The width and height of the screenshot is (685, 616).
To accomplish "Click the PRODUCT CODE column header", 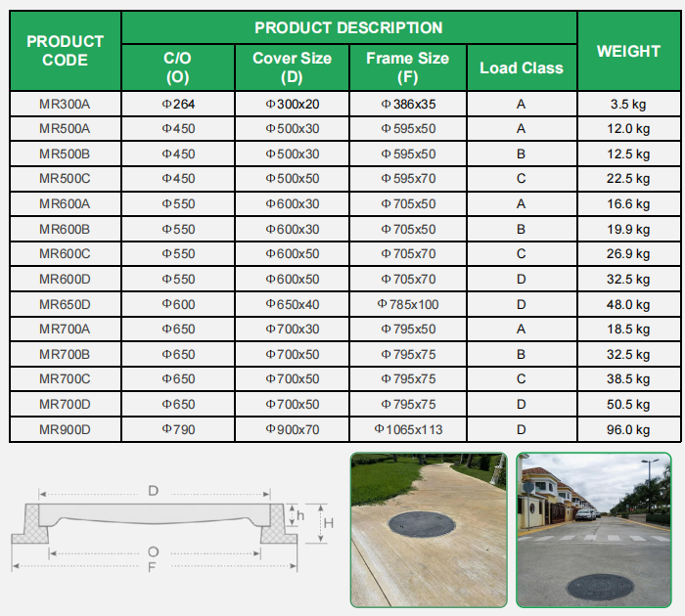I will click(x=65, y=51).
